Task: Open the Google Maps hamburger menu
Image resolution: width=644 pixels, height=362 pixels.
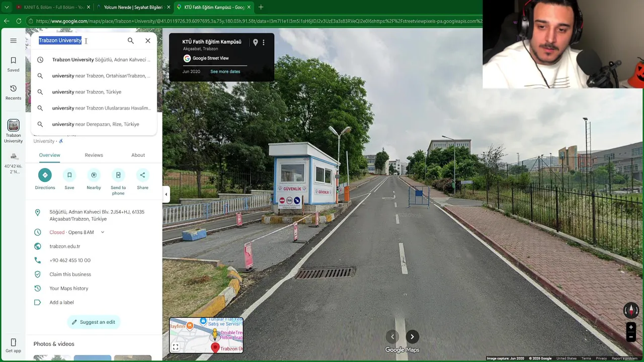Action: tap(14, 41)
